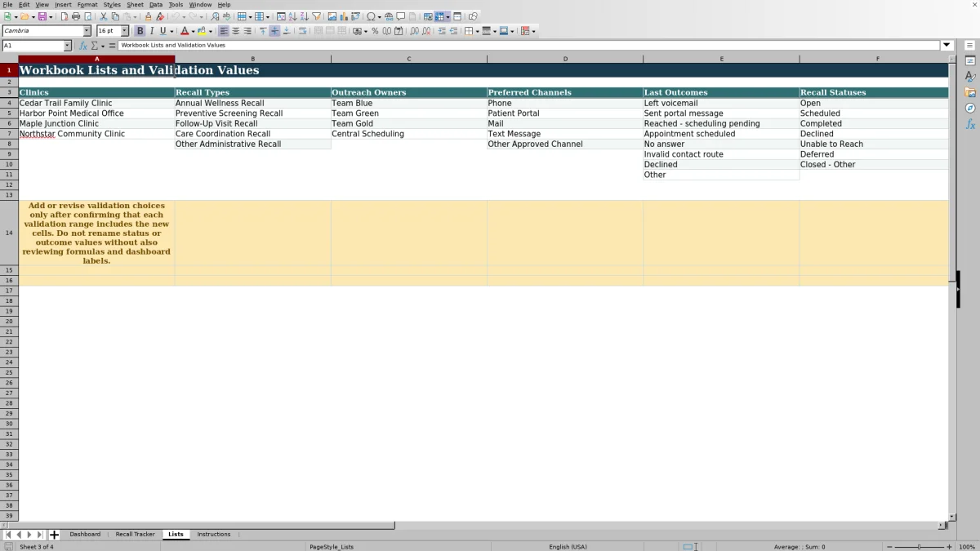Click the Copy icon
The width and height of the screenshot is (980, 551).
[115, 16]
